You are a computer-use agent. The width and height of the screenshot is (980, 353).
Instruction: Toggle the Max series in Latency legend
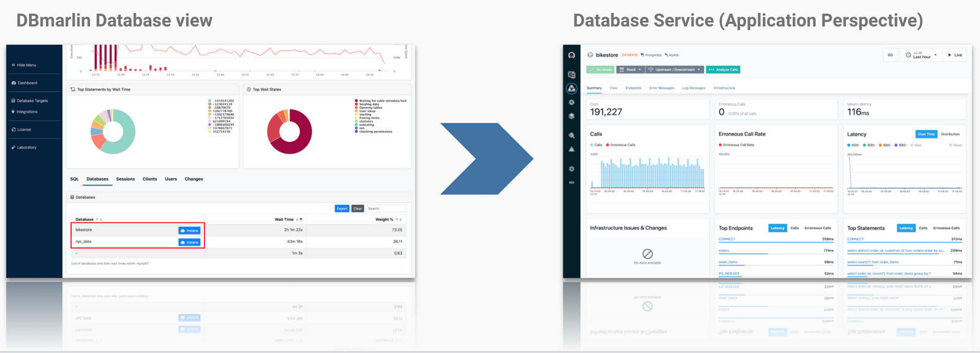coord(918,145)
